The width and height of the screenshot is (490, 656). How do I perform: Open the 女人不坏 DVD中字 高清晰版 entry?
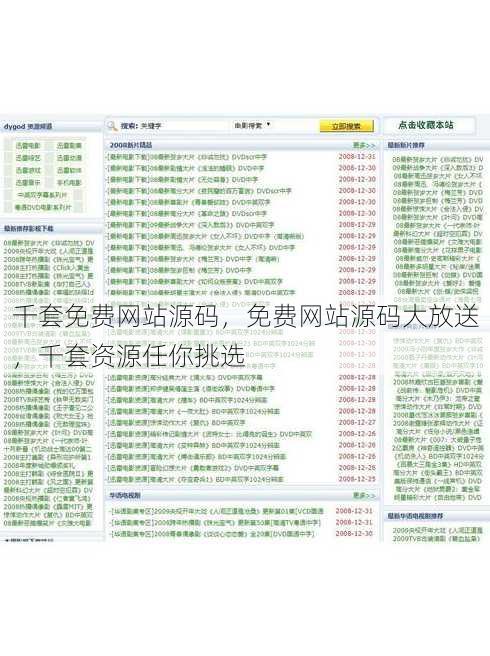click(205, 236)
